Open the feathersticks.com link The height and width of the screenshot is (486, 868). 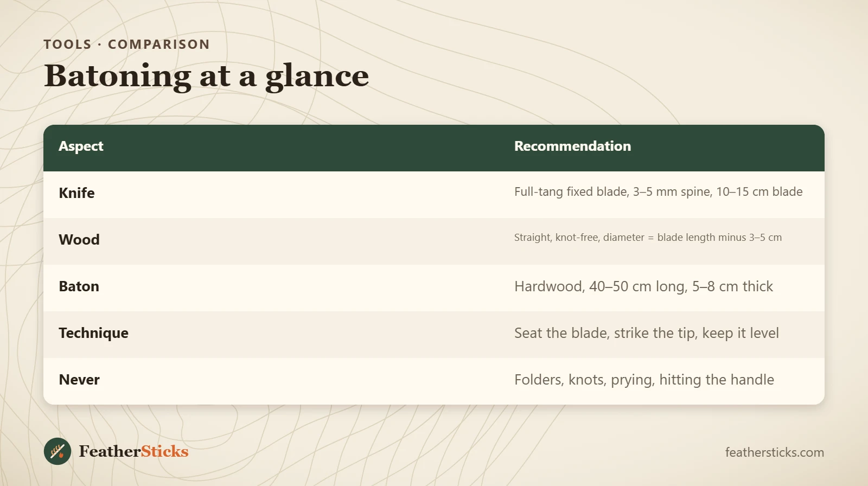(x=774, y=452)
